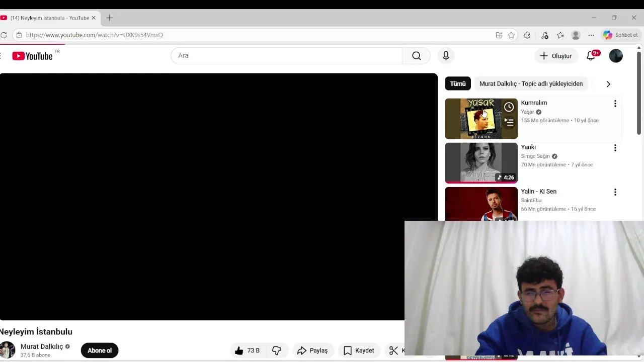Open Murat Dalkılıç channel avatar
The width and height of the screenshot is (644, 362).
(x=8, y=350)
